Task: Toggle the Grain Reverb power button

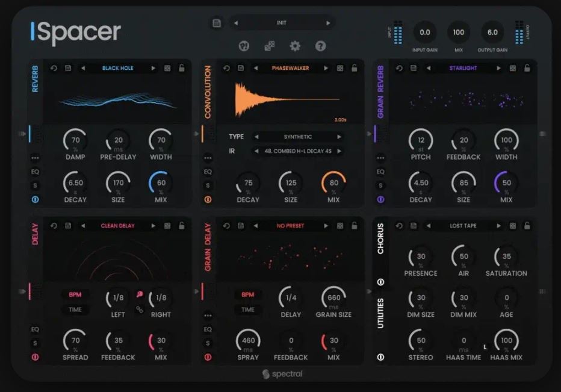Action: pos(380,199)
